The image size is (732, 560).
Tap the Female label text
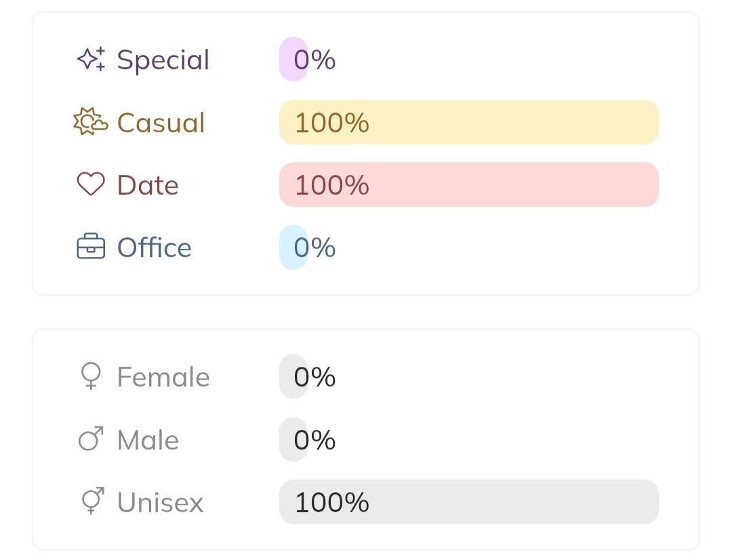pyautogui.click(x=163, y=377)
